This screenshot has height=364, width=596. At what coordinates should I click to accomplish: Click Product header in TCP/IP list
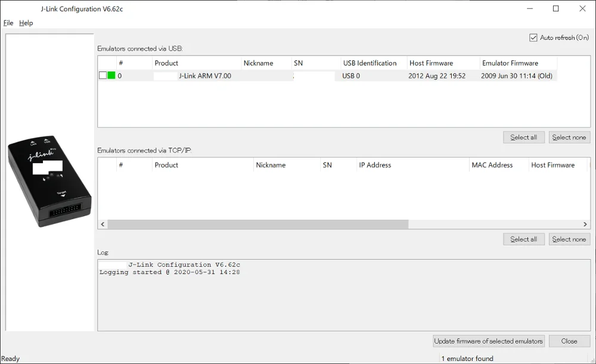pyautogui.click(x=203, y=165)
